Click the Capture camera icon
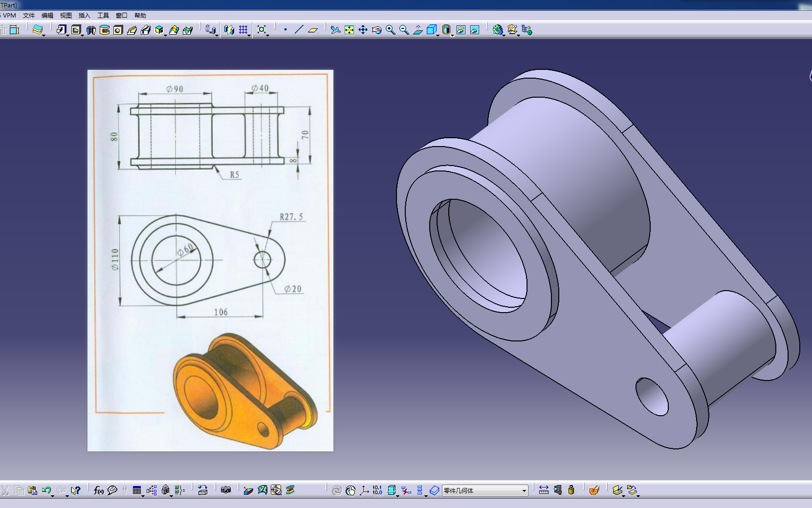 click(225, 490)
